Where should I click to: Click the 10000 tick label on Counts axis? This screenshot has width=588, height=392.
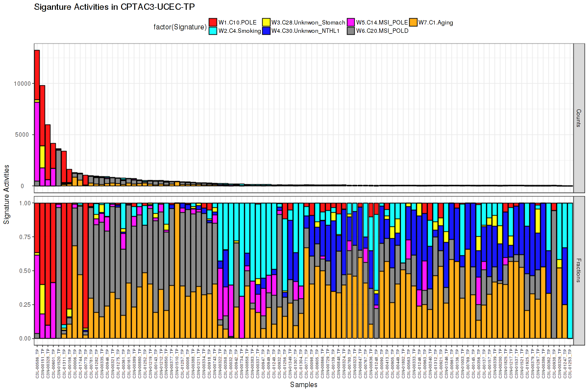(21, 83)
